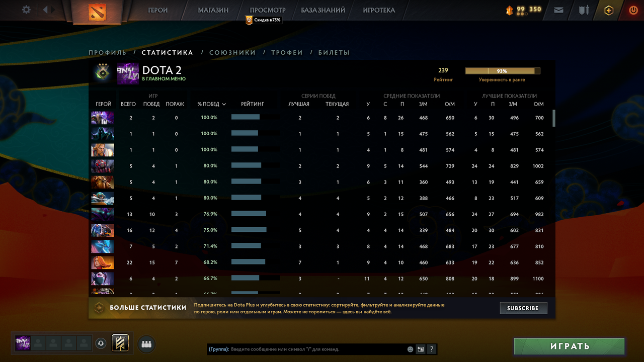Viewport: 644px width, 362px height.
Task: Select hero portrait in the 13-games row
Action: pos(103,214)
